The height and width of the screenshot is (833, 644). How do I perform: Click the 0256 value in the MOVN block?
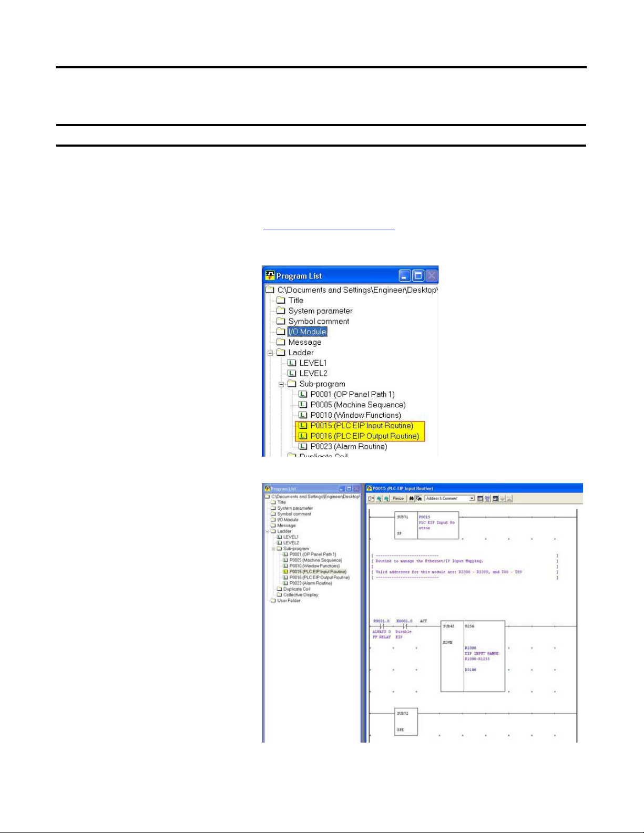[x=469, y=626]
